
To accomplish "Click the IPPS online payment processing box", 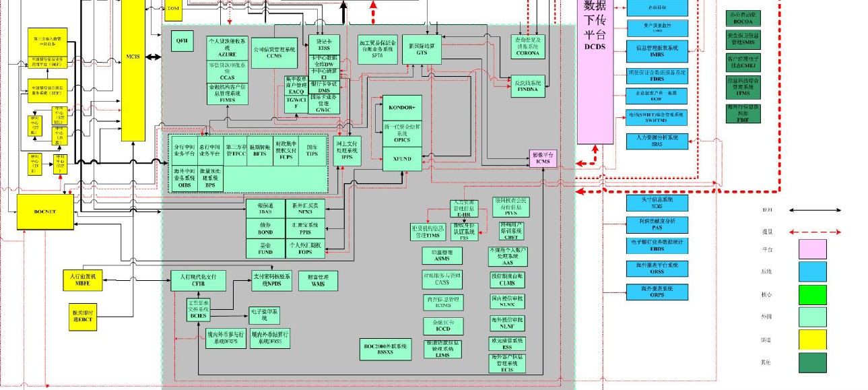I will pos(347,151).
